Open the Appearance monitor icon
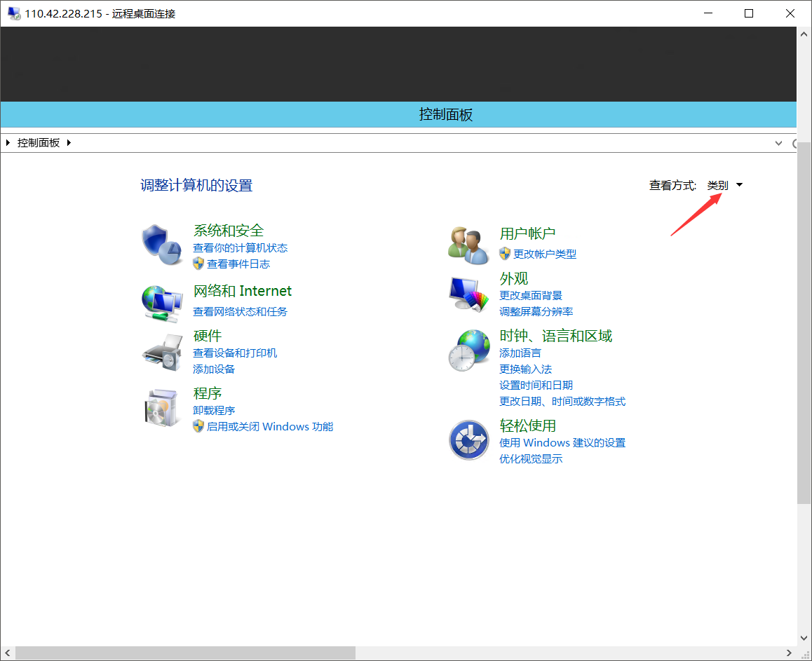This screenshot has width=812, height=661. 468,294
